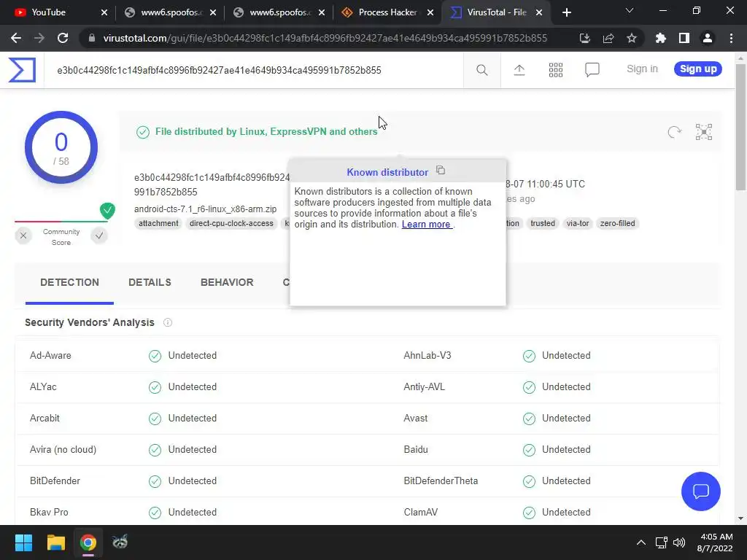Toggle the Chrome side panel icon
Image resolution: width=747 pixels, height=560 pixels.
tap(684, 38)
